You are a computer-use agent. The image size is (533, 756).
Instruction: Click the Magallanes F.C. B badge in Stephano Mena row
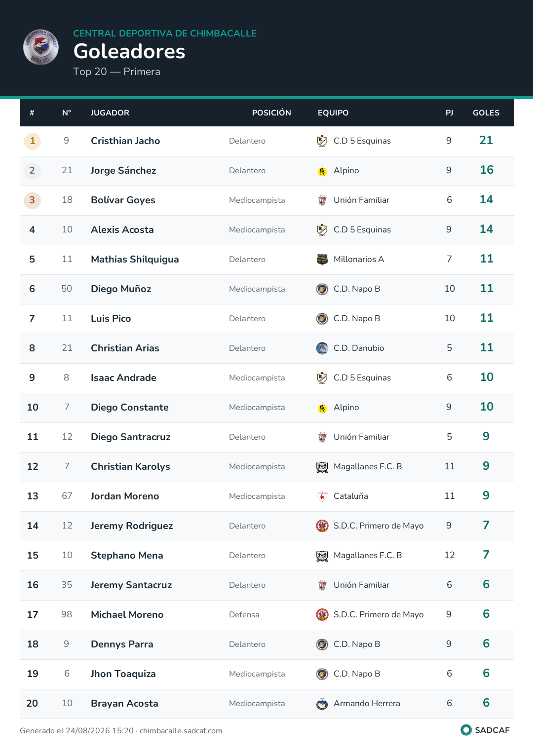click(322, 556)
